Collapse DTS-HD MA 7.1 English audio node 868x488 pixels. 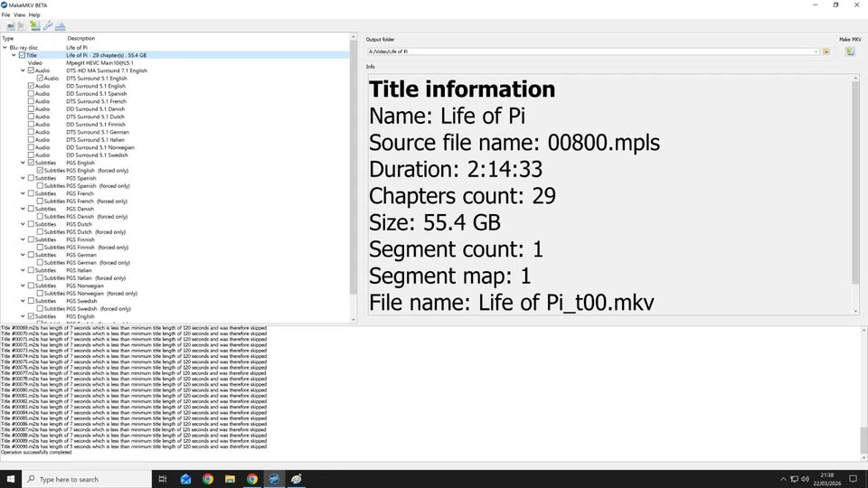23,70
